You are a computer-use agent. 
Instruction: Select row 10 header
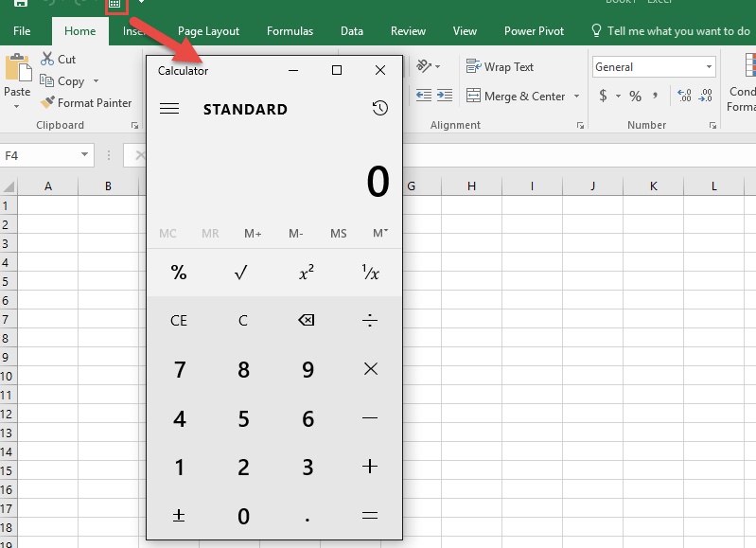pyautogui.click(x=7, y=376)
